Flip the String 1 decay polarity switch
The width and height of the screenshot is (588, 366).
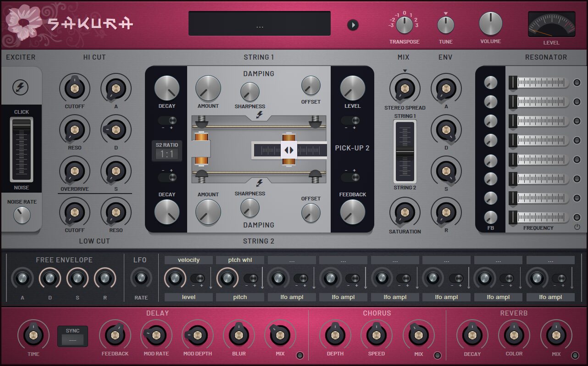(167, 121)
